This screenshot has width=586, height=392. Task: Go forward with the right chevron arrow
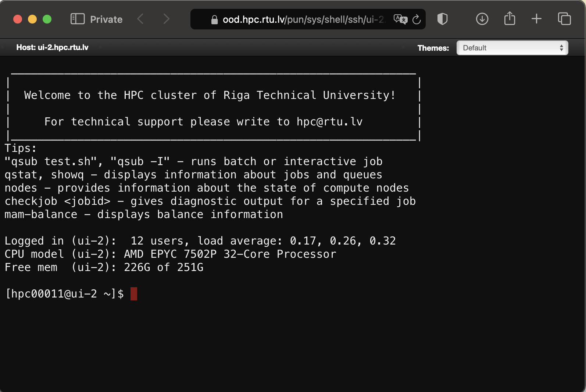click(x=166, y=19)
